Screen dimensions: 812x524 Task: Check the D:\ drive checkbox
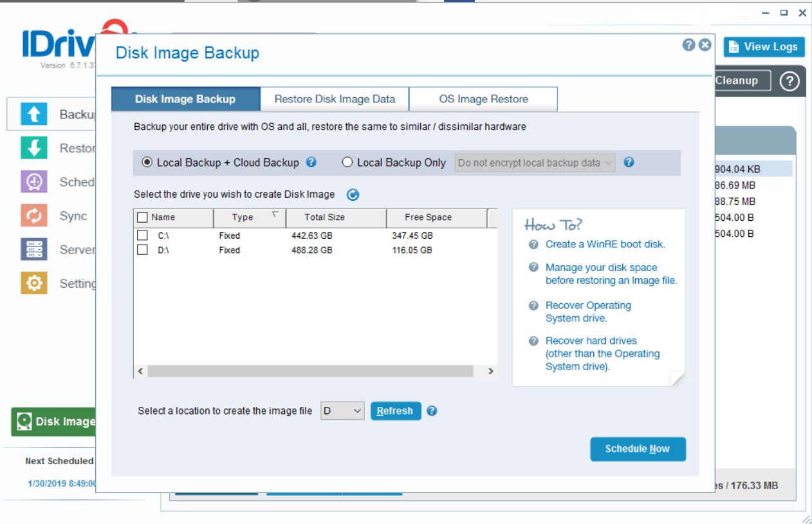(x=142, y=250)
